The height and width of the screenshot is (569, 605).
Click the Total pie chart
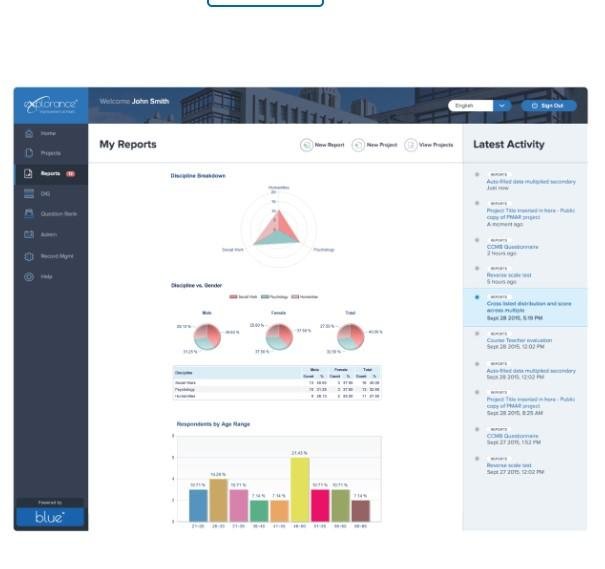[350, 337]
